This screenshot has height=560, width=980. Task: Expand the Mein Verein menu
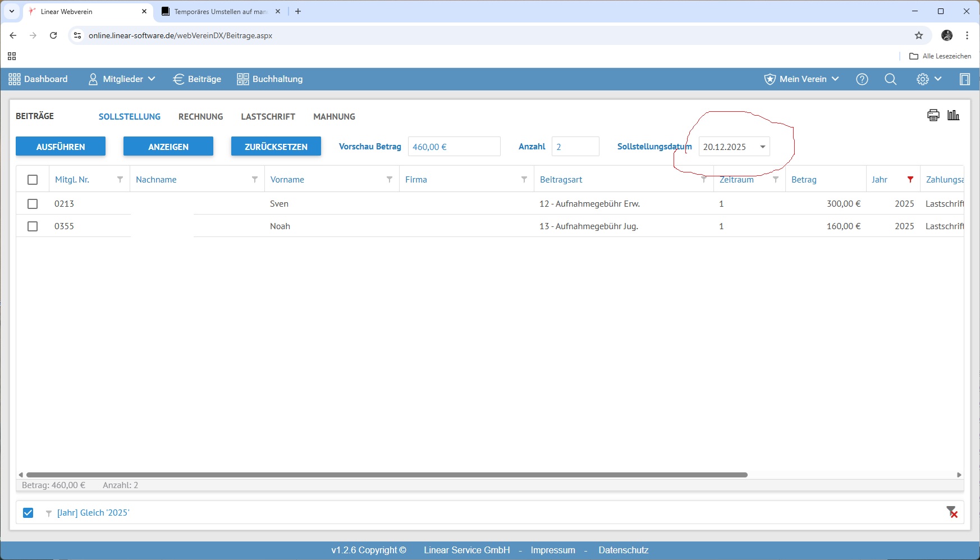pyautogui.click(x=802, y=79)
